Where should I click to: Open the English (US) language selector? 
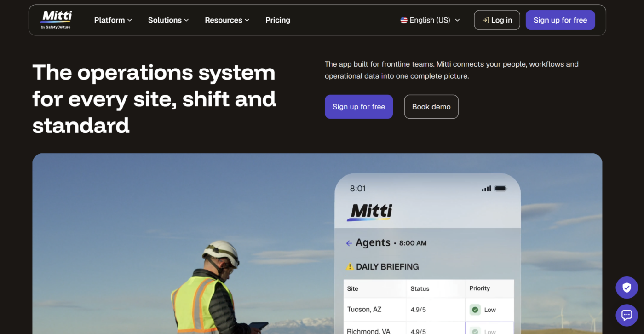click(x=430, y=20)
